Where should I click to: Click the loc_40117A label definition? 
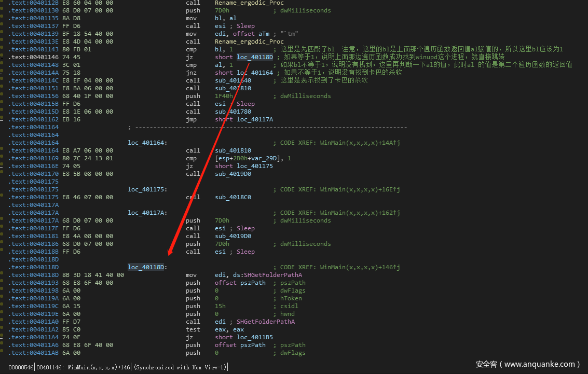pyautogui.click(x=147, y=213)
